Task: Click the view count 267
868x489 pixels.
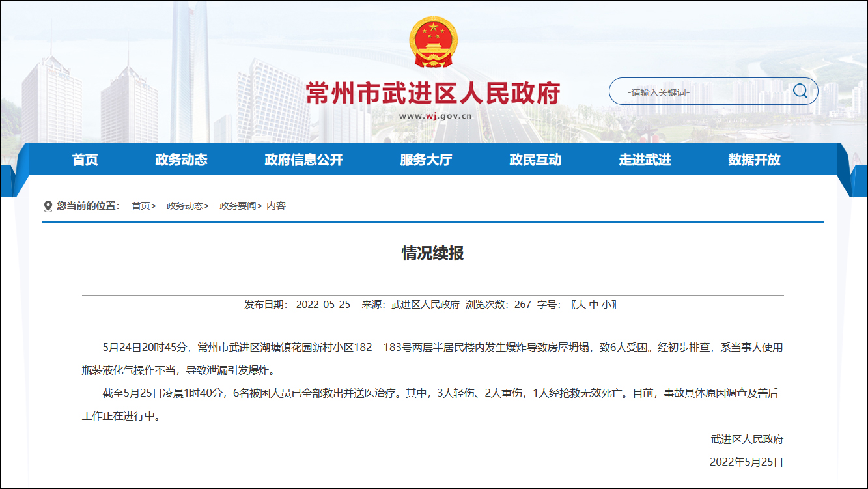Action: 523,305
